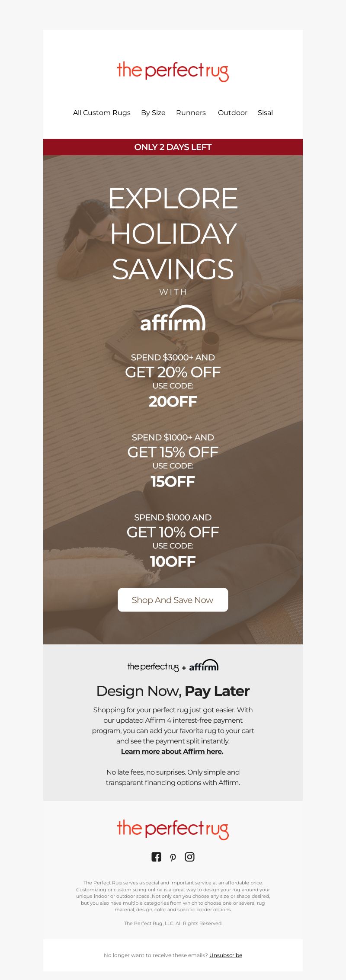Open the Pinterest icon in footer
Screen dimensions: 346x980
pos(173,858)
